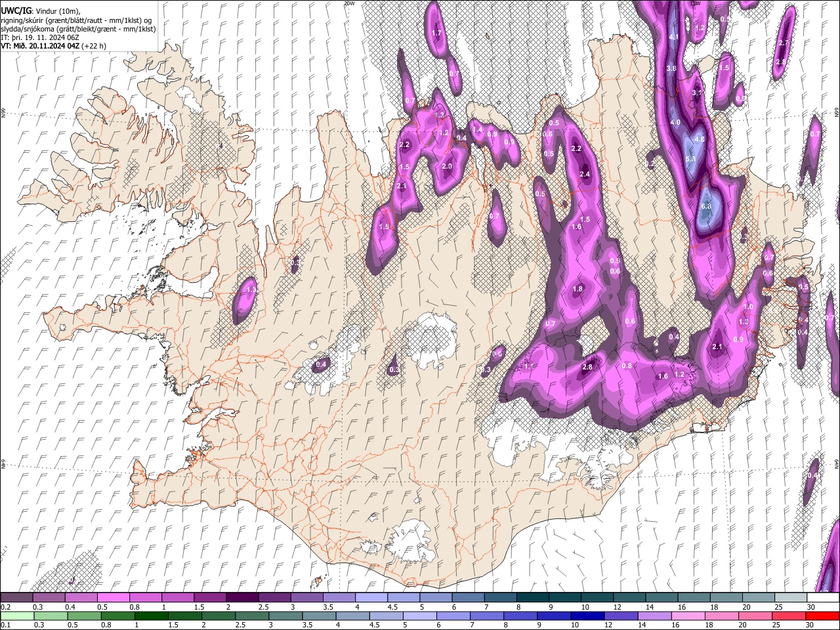
Task: Select the lower legend swatch between 4 and 4.5
Action: coord(352,616)
